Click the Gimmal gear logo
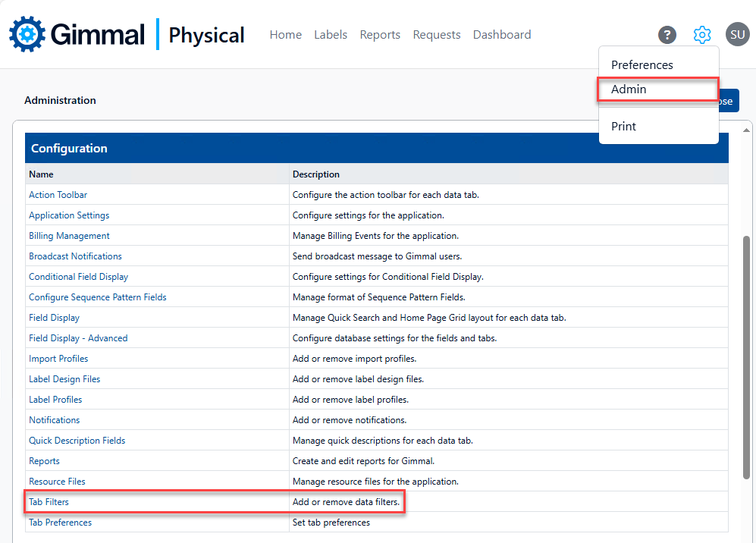This screenshot has width=756, height=543. (27, 34)
